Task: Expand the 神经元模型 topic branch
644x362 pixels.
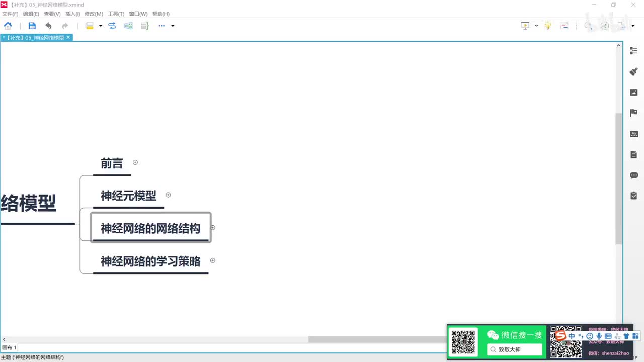Action: [169, 195]
